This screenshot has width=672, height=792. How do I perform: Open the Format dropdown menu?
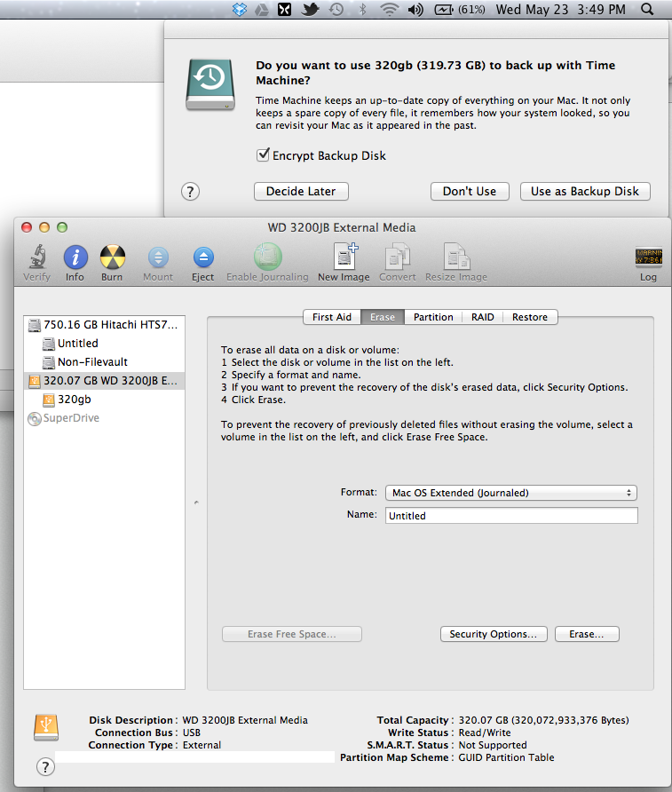(x=511, y=493)
